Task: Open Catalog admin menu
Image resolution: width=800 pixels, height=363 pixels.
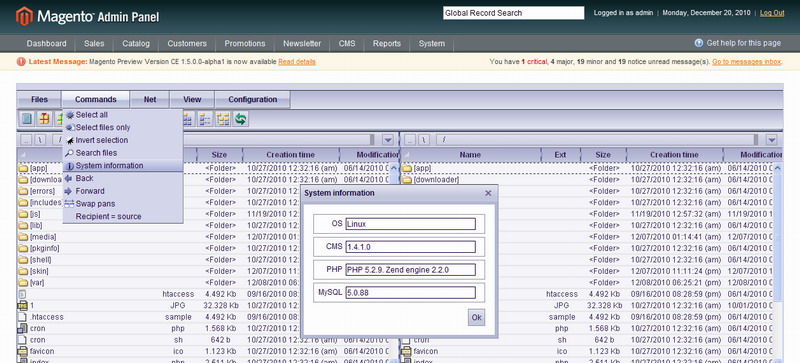Action: (136, 43)
